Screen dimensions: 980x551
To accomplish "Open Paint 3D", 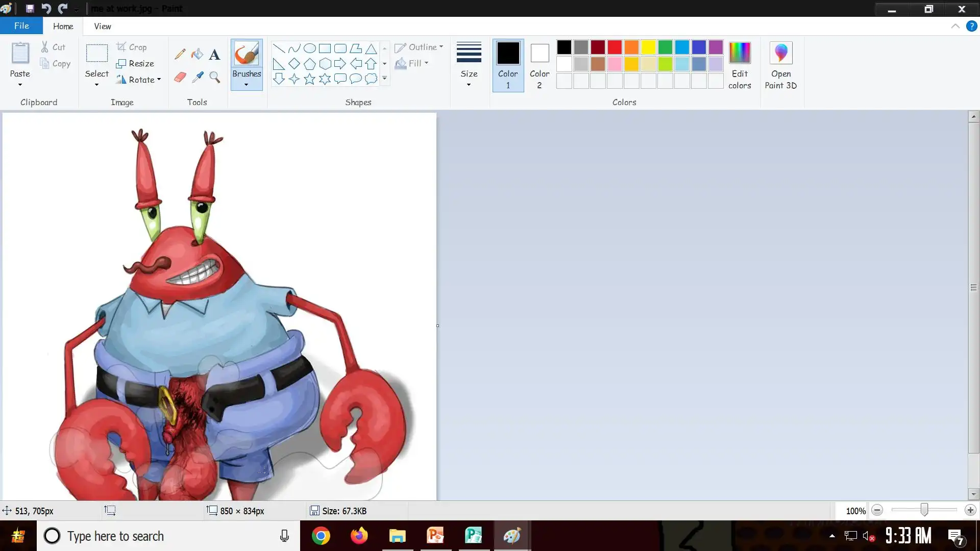I will 780,65.
